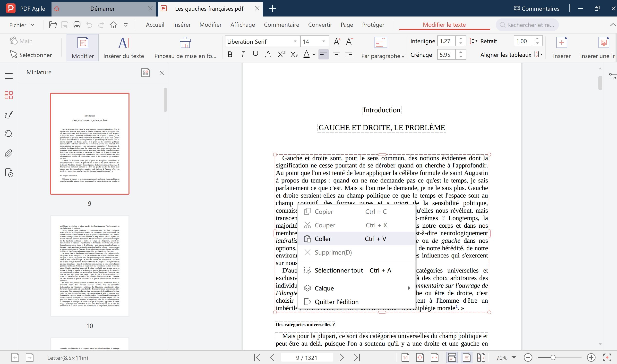Click the home icon in quick toolbar
The image size is (617, 364).
[113, 25]
